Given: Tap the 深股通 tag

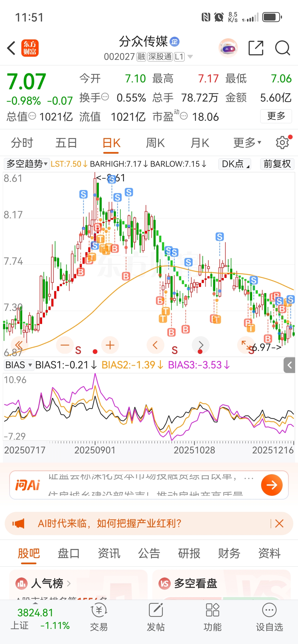Looking at the screenshot, I should pyautogui.click(x=160, y=57).
